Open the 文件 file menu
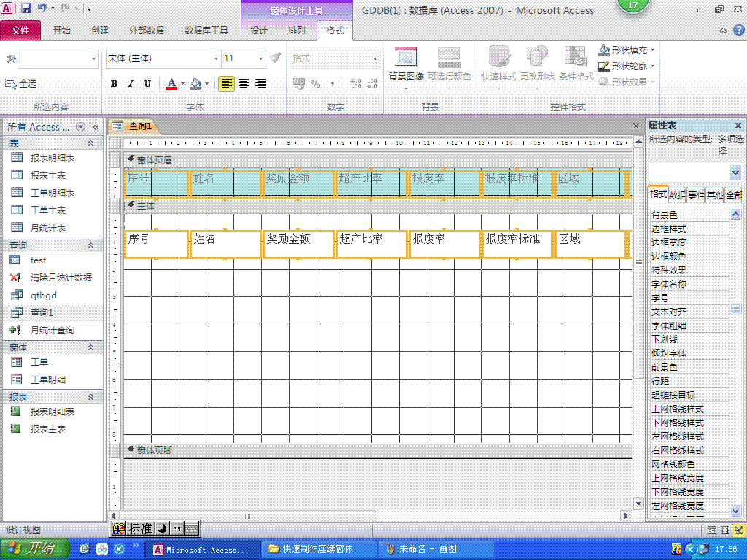 point(20,31)
